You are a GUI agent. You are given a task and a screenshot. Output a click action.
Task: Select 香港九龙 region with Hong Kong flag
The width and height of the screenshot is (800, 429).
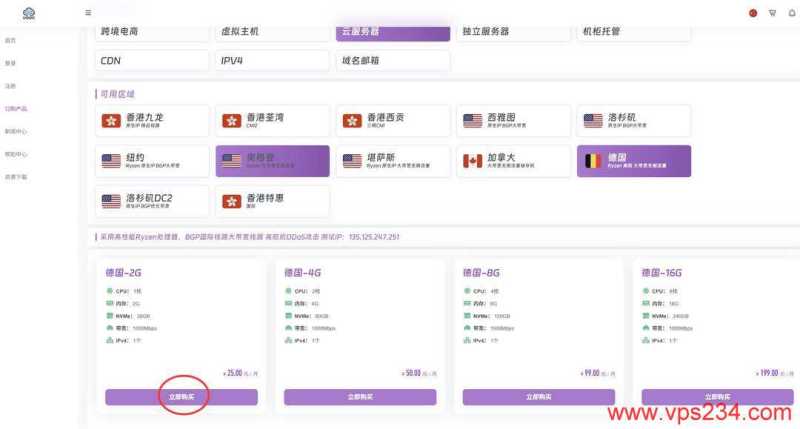153,121
